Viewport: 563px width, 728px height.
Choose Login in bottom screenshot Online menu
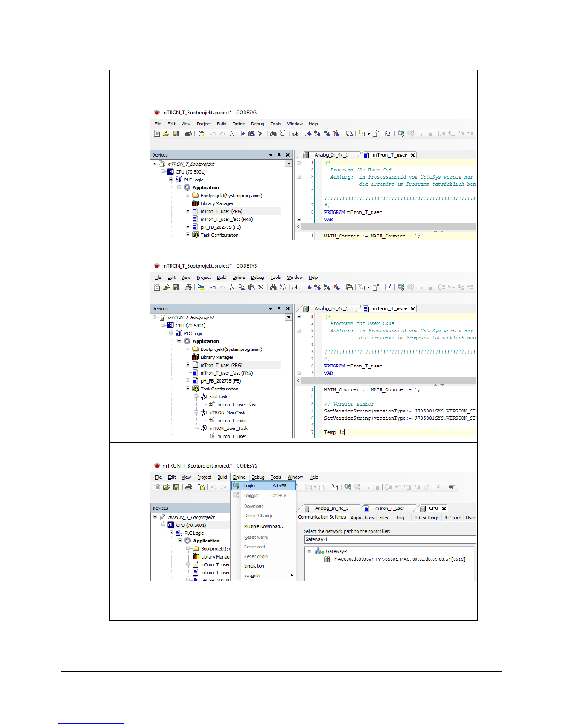click(x=264, y=485)
